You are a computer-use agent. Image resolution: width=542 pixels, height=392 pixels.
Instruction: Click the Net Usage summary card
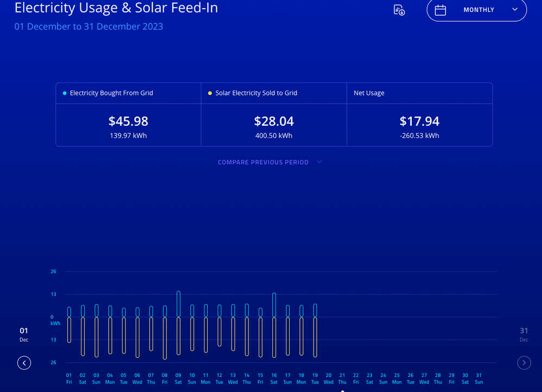pos(419,114)
